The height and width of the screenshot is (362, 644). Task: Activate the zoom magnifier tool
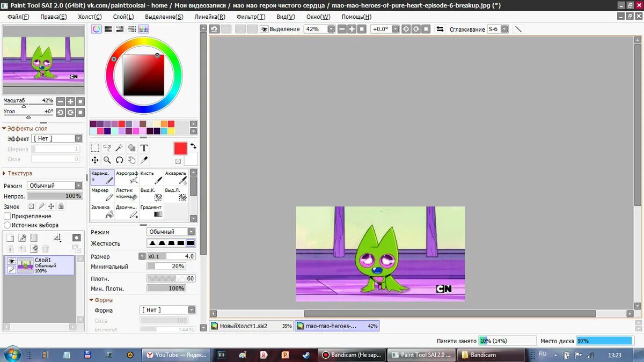pos(107,160)
